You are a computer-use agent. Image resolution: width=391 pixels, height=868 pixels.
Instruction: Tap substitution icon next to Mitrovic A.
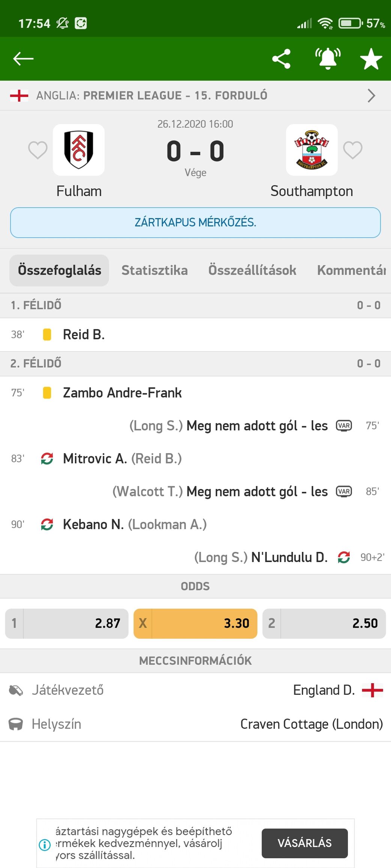click(47, 459)
